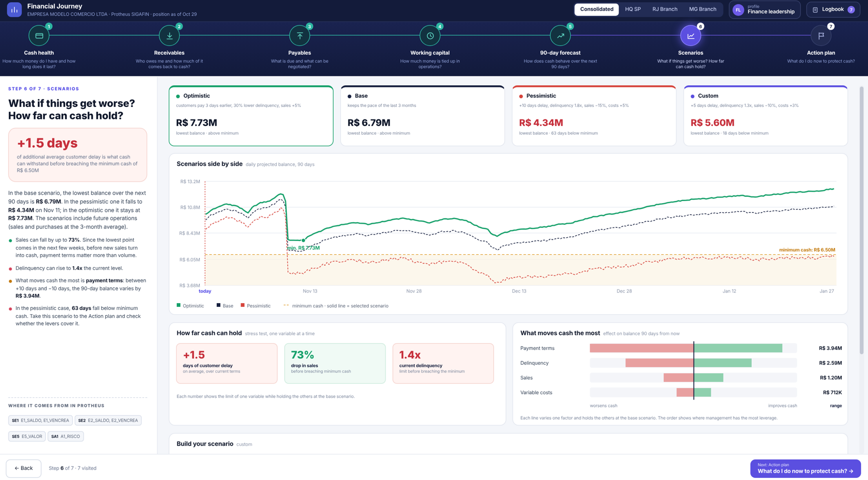Select the Base scenario card
The height and width of the screenshot is (480, 868).
click(422, 116)
